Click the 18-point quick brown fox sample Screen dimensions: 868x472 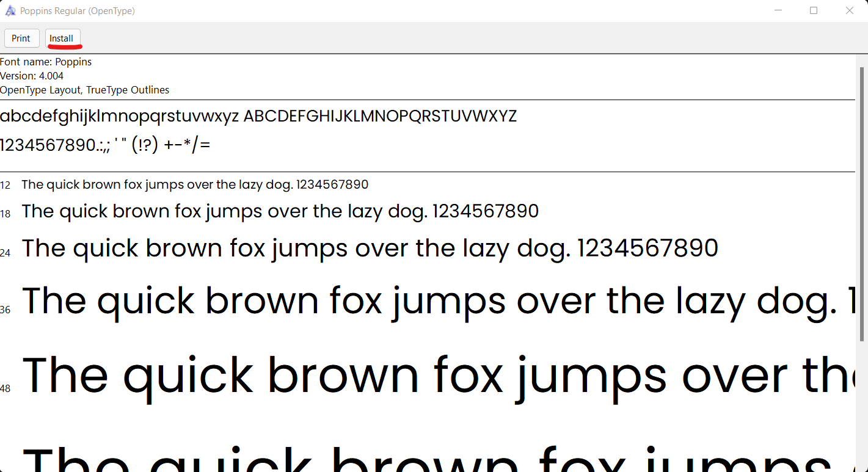click(280, 211)
